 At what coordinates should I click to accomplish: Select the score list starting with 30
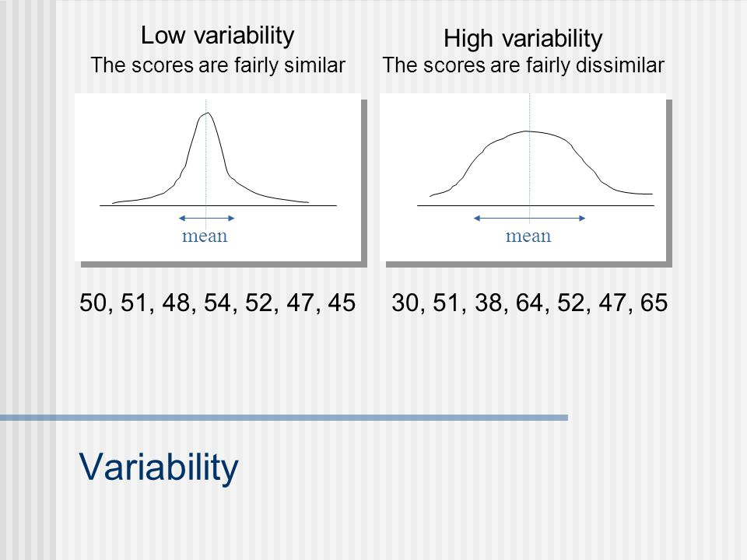click(530, 303)
